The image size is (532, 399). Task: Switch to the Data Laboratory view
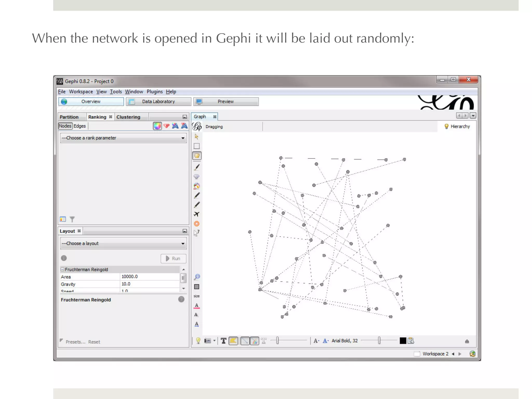pos(158,102)
